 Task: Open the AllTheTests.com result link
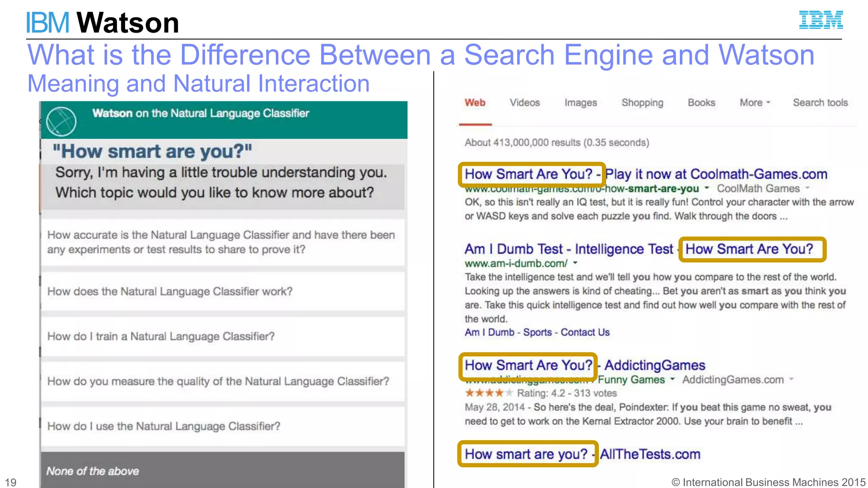click(x=582, y=454)
